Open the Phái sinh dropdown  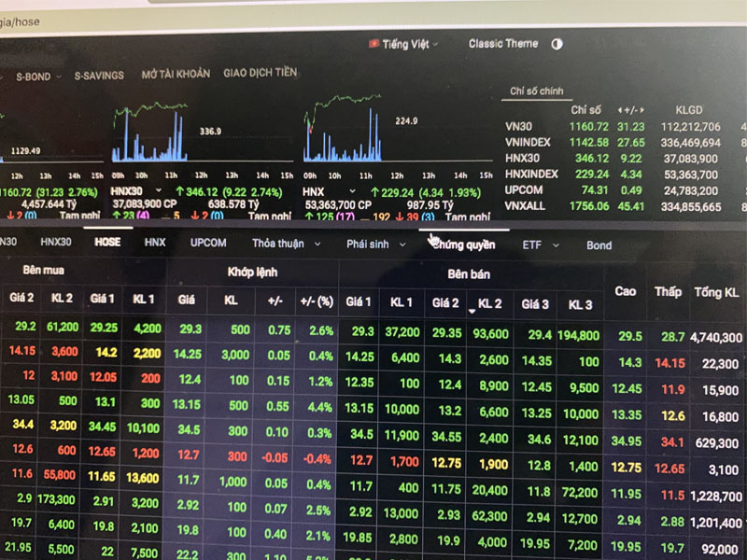click(x=376, y=245)
